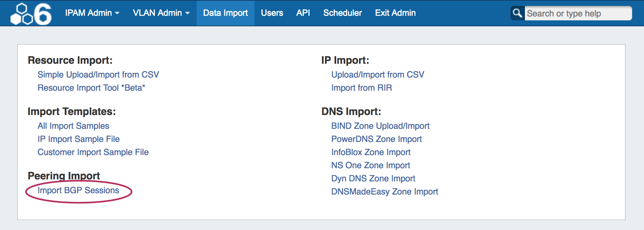Open Simple Upload/Import from CSV link

(98, 75)
